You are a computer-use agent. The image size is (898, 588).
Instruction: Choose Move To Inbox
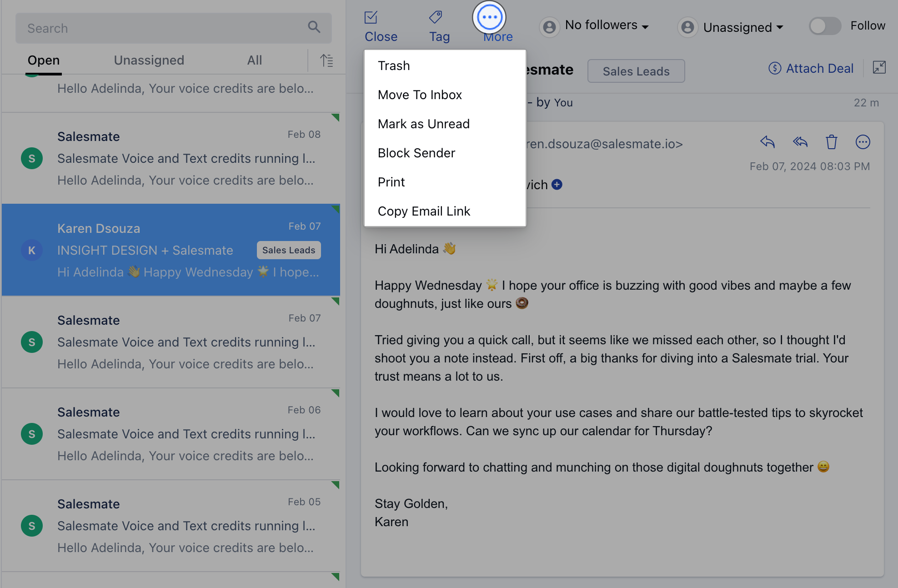coord(445,95)
